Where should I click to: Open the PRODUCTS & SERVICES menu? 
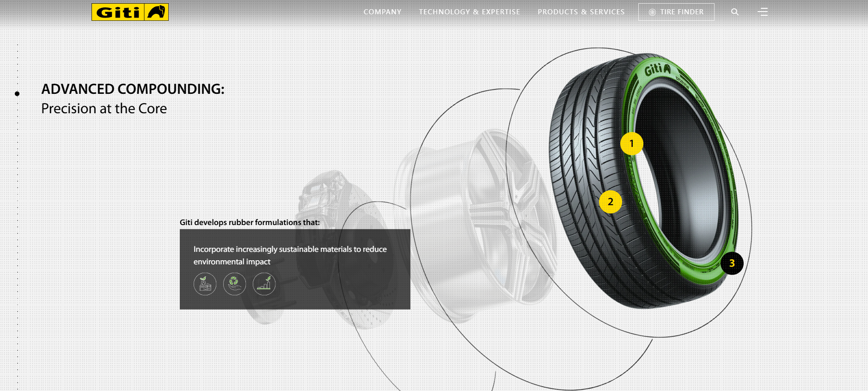pyautogui.click(x=581, y=12)
